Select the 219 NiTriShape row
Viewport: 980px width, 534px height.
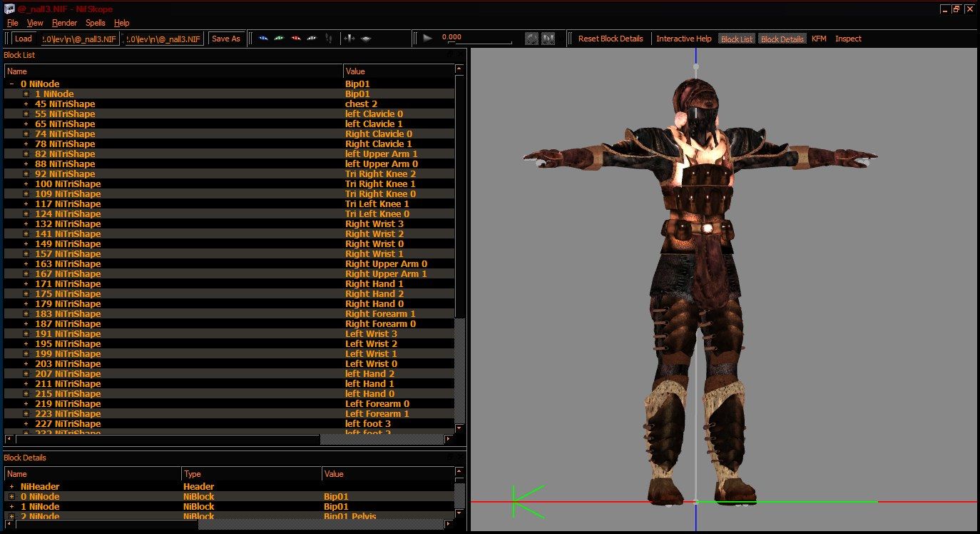point(230,404)
